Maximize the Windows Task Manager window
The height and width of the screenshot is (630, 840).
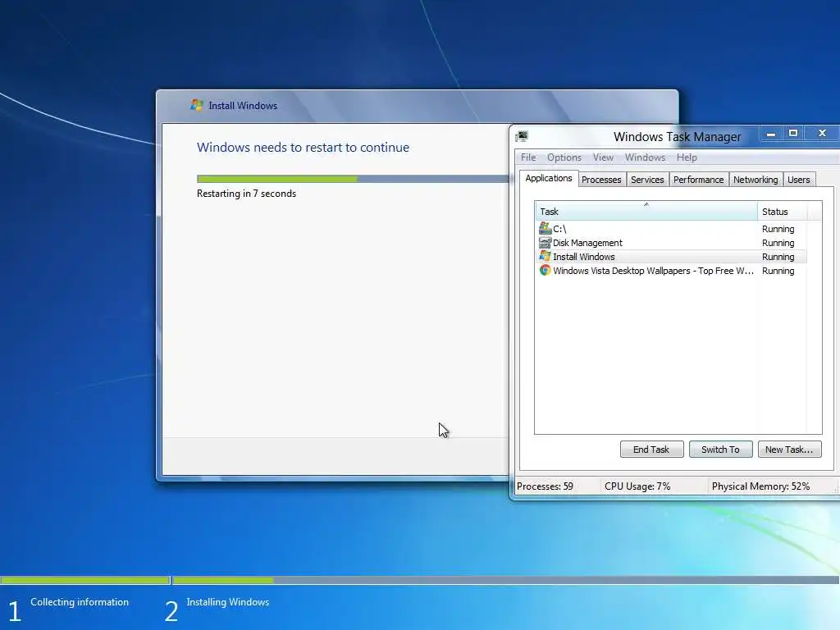click(x=793, y=134)
